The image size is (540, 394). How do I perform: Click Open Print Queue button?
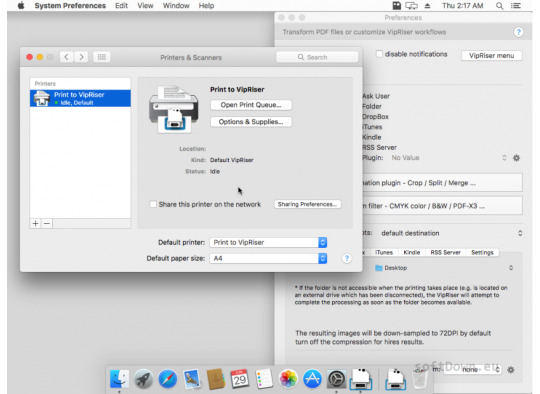[251, 105]
